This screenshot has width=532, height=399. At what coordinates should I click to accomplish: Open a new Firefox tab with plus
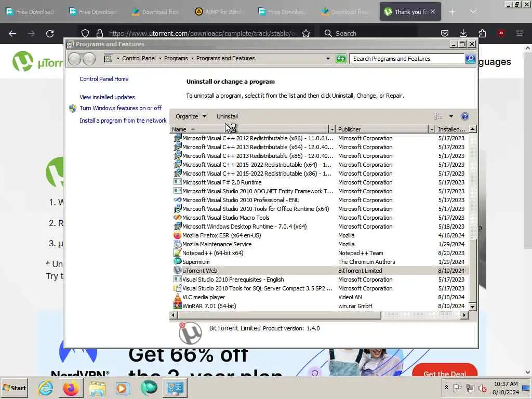pos(453,12)
